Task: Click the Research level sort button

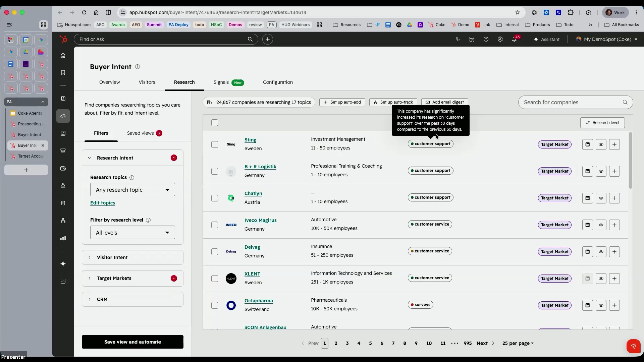Action: point(602,123)
